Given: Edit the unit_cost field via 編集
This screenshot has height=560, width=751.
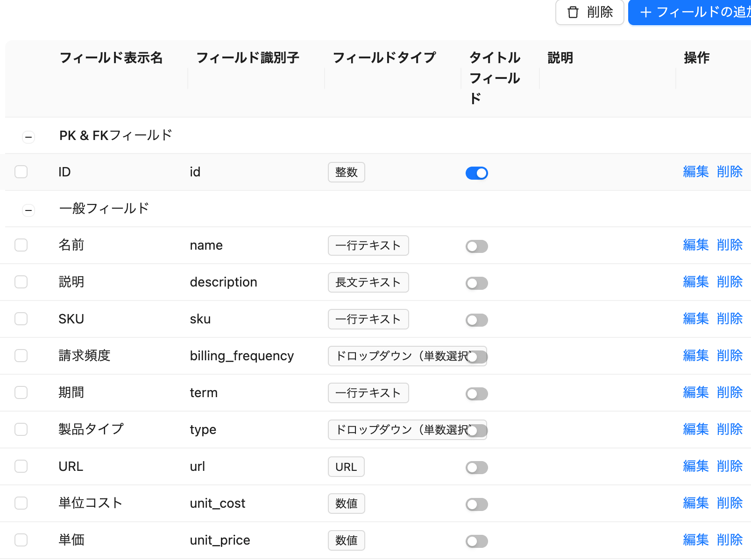Looking at the screenshot, I should click(x=696, y=503).
